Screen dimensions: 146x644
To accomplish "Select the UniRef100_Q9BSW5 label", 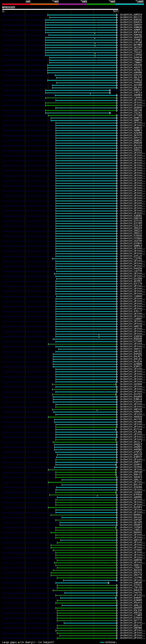I will pos(131,583).
